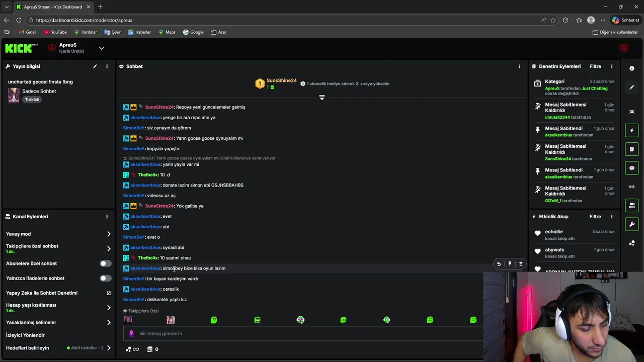Open Acer bookmarks folder

(x=218, y=32)
